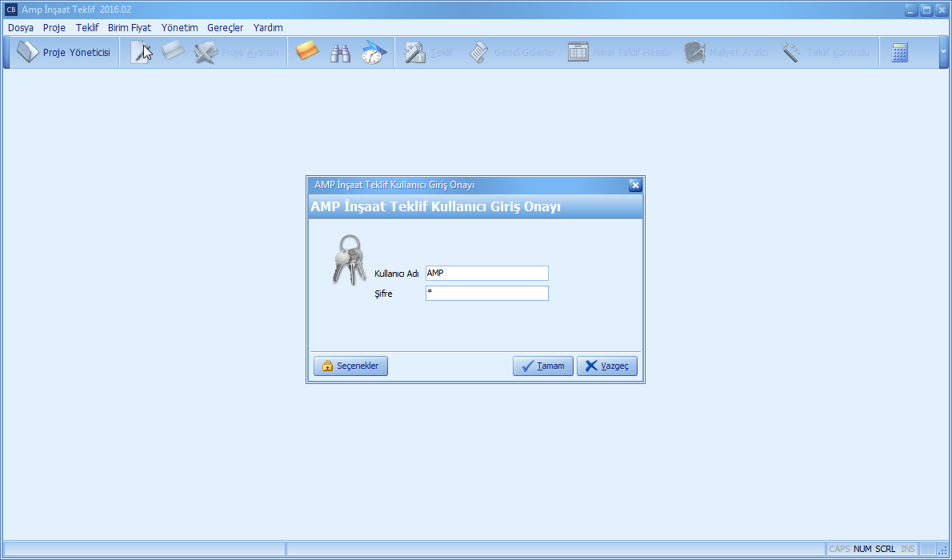Viewport: 952px width, 560px height.
Task: Open the Yönetim menu
Action: pos(179,27)
